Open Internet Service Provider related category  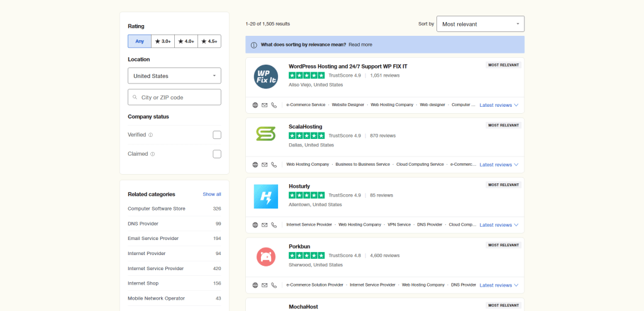(x=175, y=268)
